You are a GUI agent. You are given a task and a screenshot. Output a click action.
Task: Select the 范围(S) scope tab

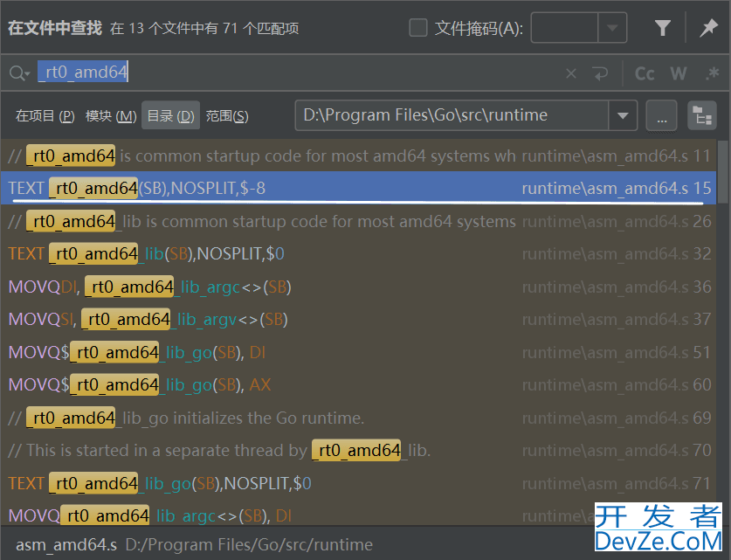click(x=227, y=115)
